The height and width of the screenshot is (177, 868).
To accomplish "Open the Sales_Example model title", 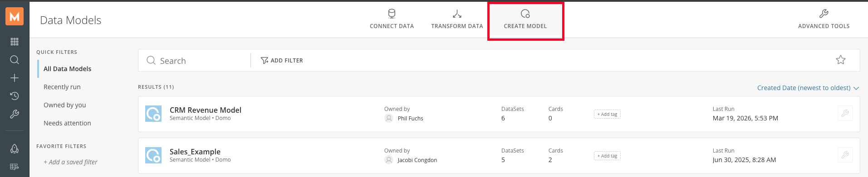I will click(x=195, y=152).
